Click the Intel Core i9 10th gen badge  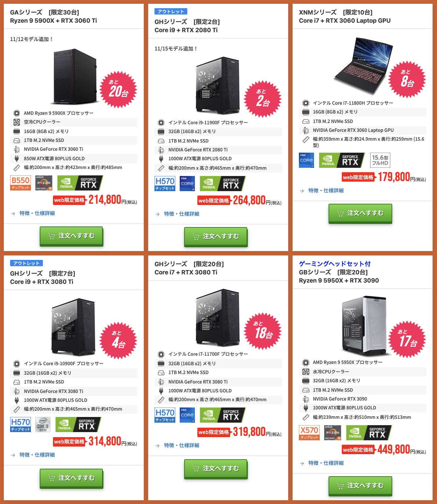pyautogui.click(x=43, y=425)
